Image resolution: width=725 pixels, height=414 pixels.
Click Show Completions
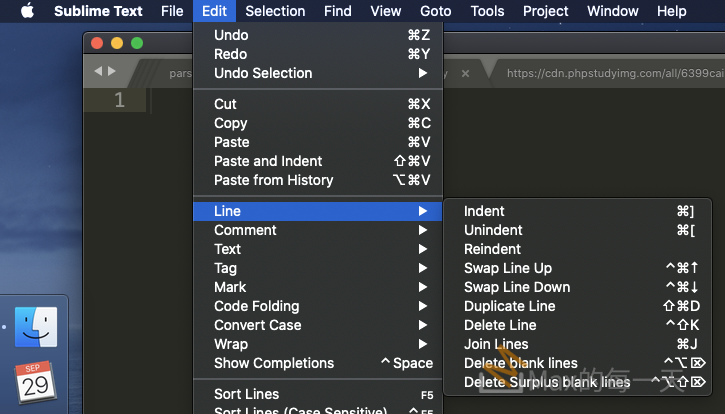point(274,363)
